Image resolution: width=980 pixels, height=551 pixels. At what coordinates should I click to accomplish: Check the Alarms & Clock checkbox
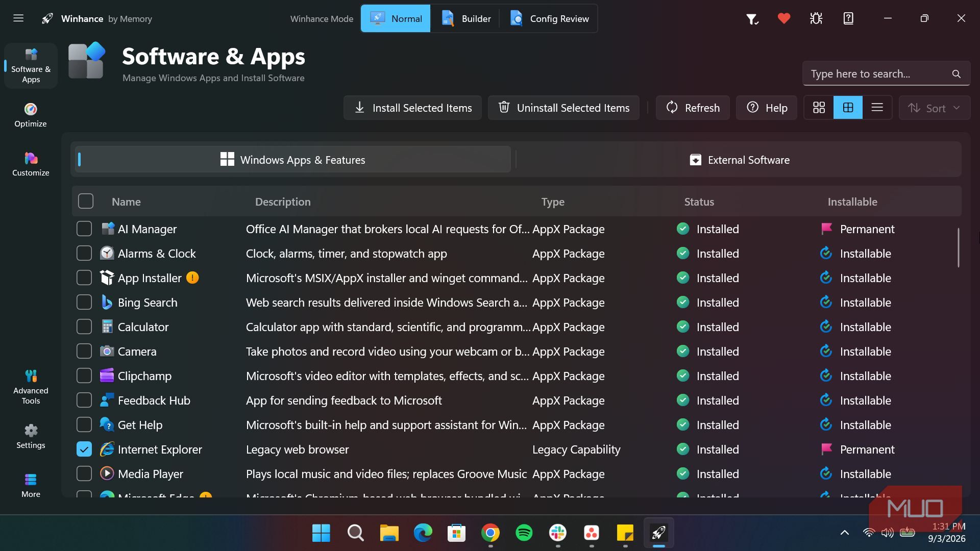pos(84,253)
